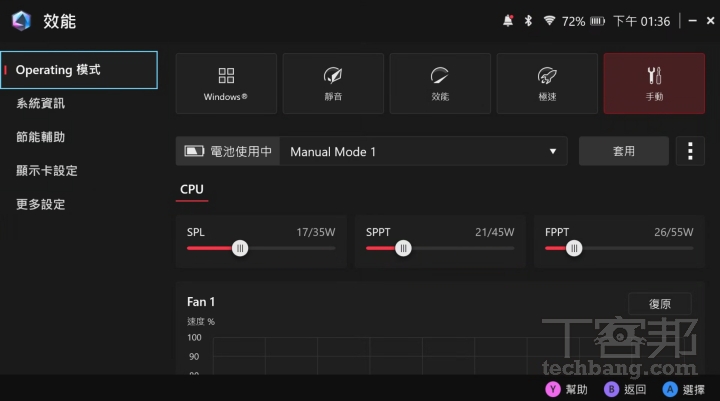Click the battery 72% indicator
Image resolution: width=720 pixels, height=401 pixels.
583,21
